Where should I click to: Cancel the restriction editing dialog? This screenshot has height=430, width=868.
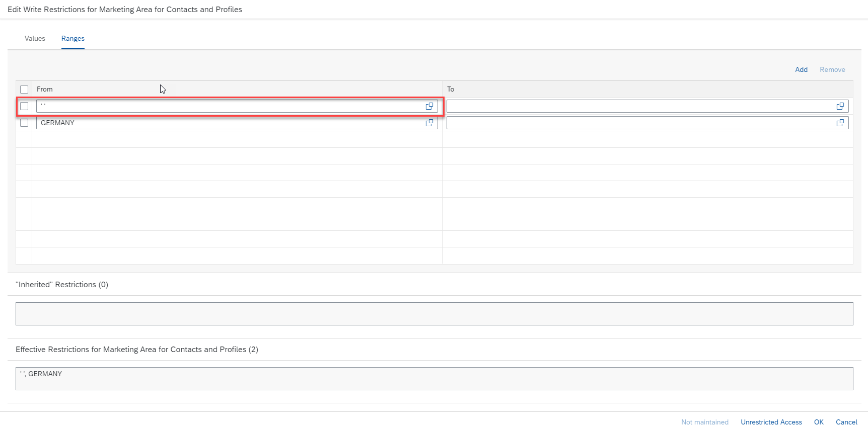[x=846, y=422]
